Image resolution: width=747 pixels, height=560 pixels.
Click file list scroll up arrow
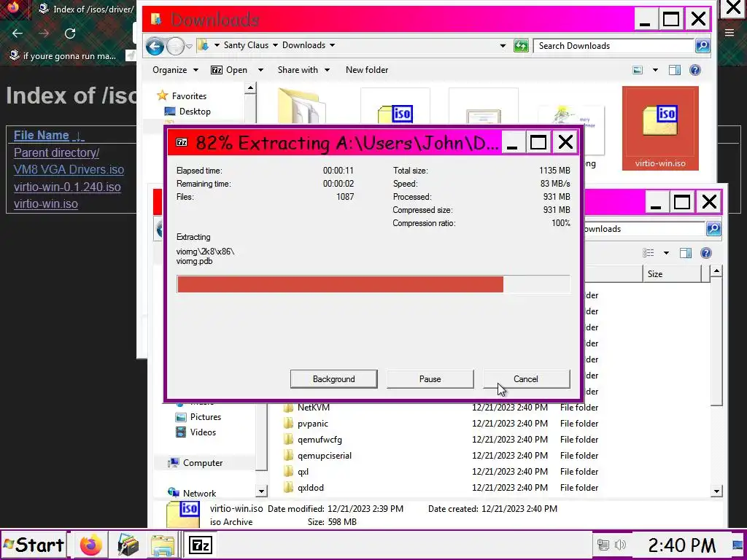click(x=716, y=271)
